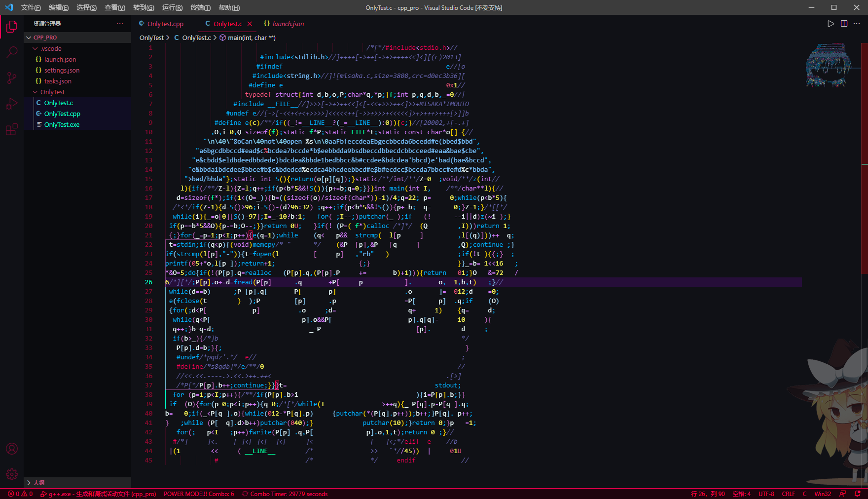Split the editor right
This screenshot has width=868, height=499.
[x=844, y=24]
